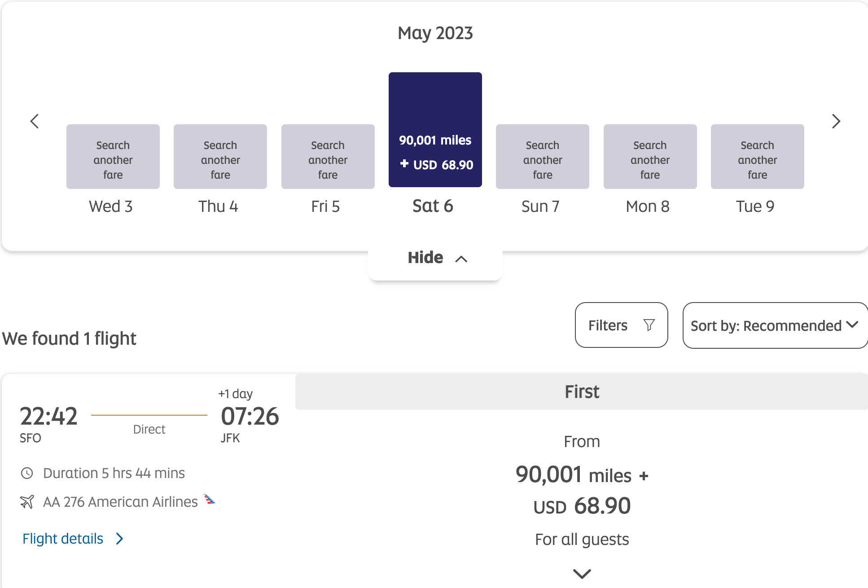Open the Sort by Recommended dropdown
868x588 pixels.
(x=775, y=325)
